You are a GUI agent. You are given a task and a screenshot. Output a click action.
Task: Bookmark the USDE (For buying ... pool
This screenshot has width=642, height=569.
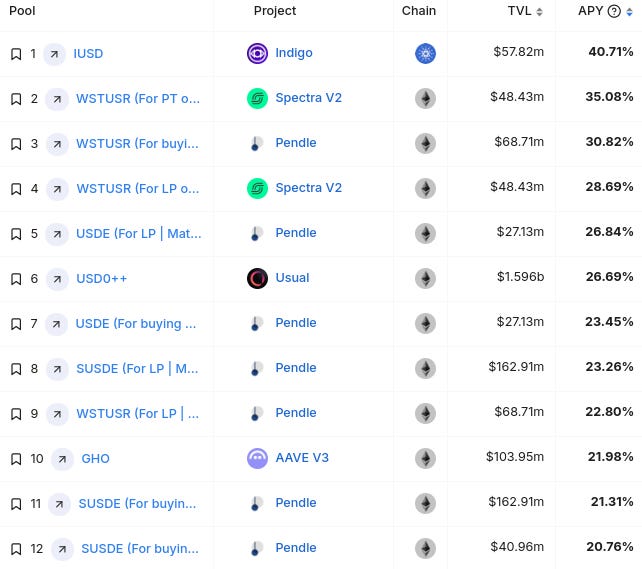coord(16,324)
